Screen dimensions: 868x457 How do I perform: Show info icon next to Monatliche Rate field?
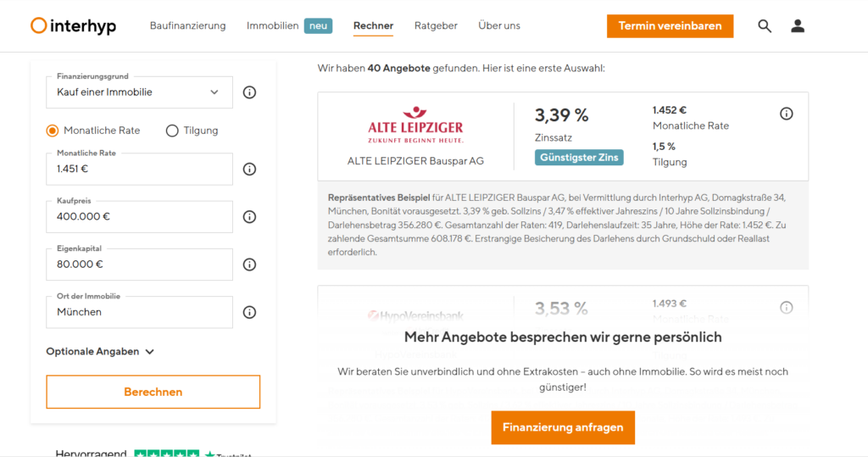pyautogui.click(x=249, y=169)
